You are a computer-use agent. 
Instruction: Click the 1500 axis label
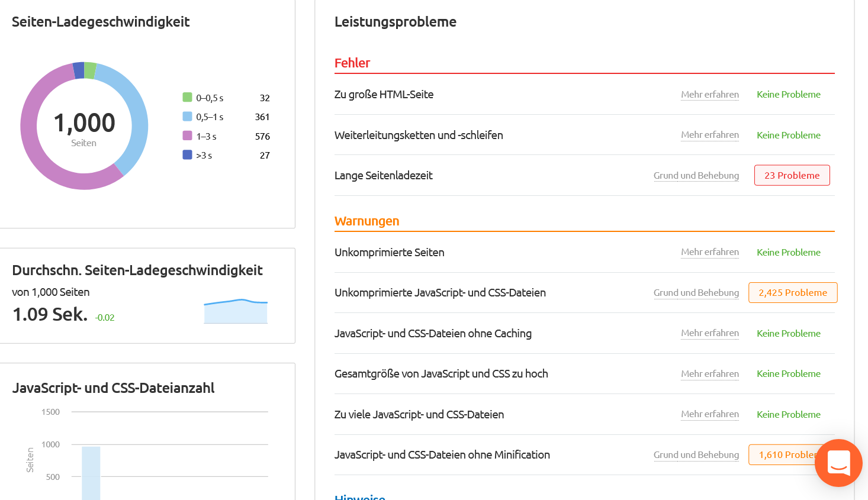pos(50,412)
